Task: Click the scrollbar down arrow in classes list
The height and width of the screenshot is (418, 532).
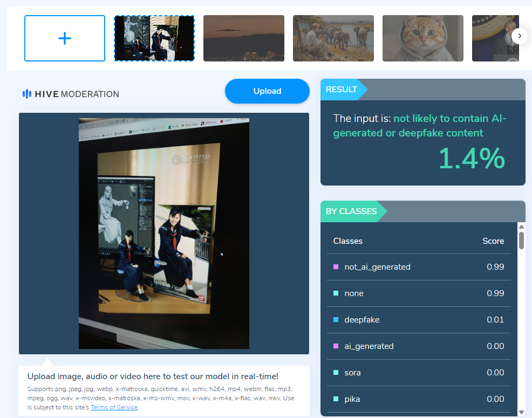Action: (521, 412)
